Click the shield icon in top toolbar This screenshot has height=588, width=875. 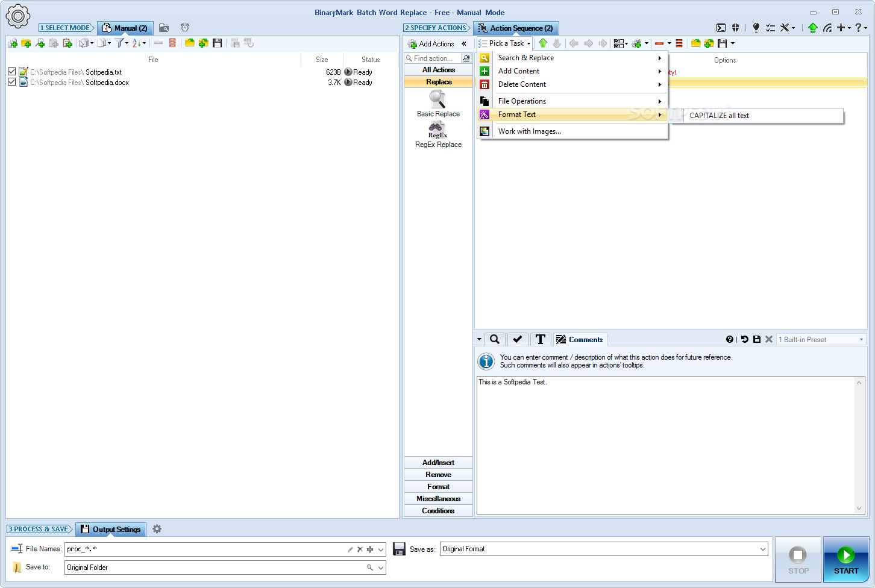[735, 28]
